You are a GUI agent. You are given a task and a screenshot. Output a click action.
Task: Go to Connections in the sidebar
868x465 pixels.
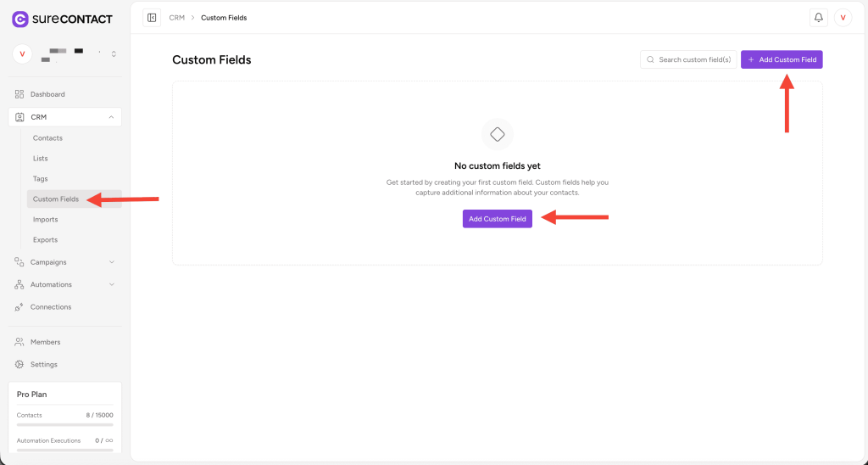coord(51,307)
